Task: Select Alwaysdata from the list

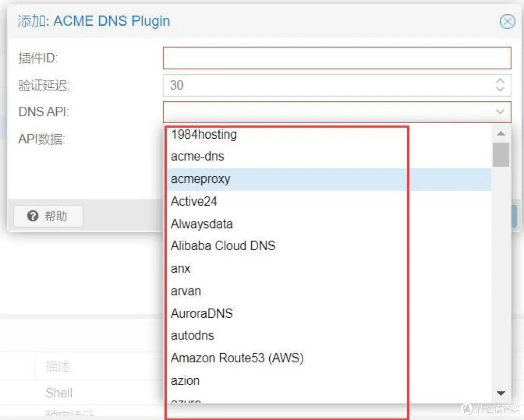Action: pyautogui.click(x=202, y=224)
